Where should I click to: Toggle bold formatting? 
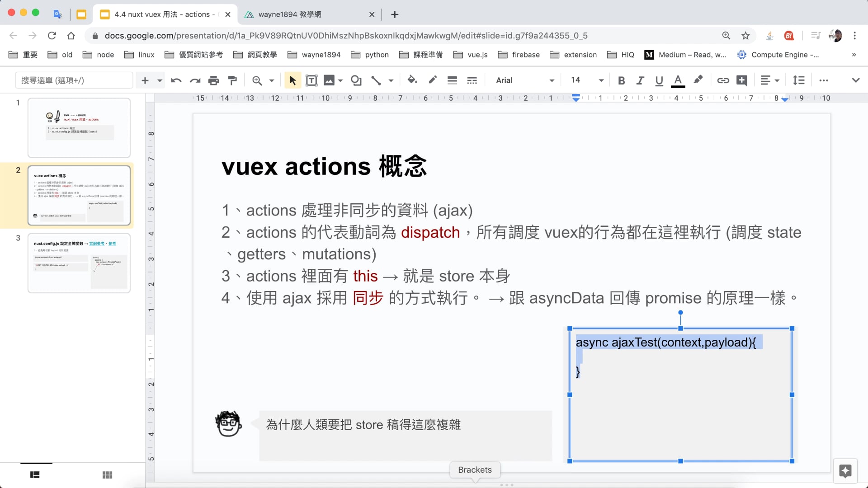pyautogui.click(x=621, y=80)
